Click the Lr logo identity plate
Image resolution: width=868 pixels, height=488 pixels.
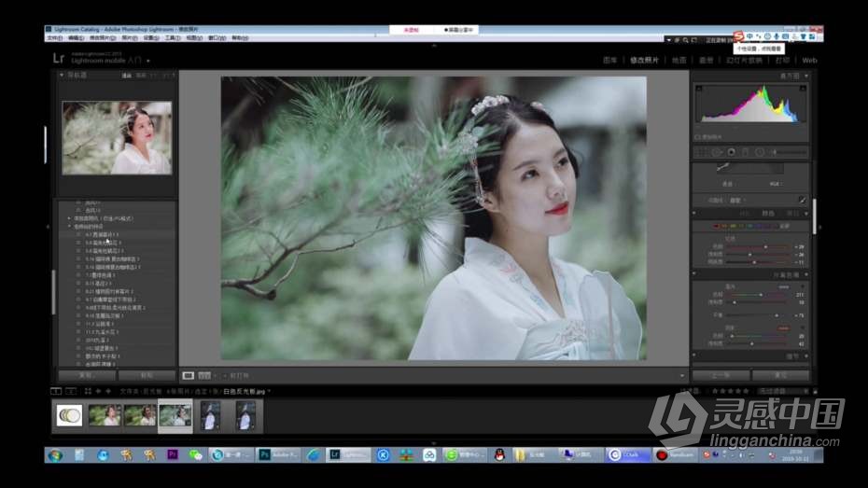(x=59, y=59)
